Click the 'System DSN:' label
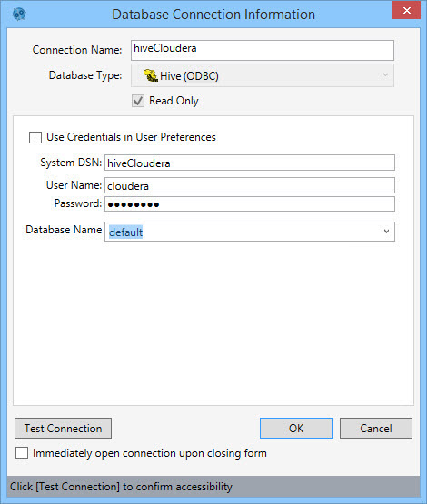427x504 pixels. 71,163
